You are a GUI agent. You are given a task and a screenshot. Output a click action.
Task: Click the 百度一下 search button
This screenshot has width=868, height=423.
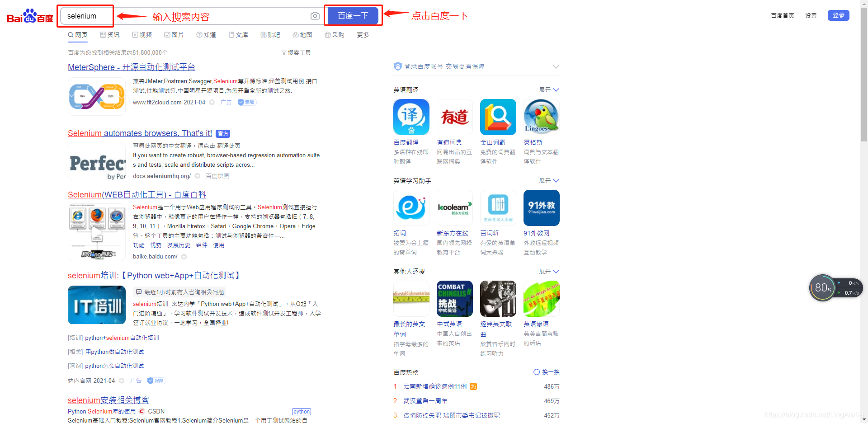[x=353, y=16]
